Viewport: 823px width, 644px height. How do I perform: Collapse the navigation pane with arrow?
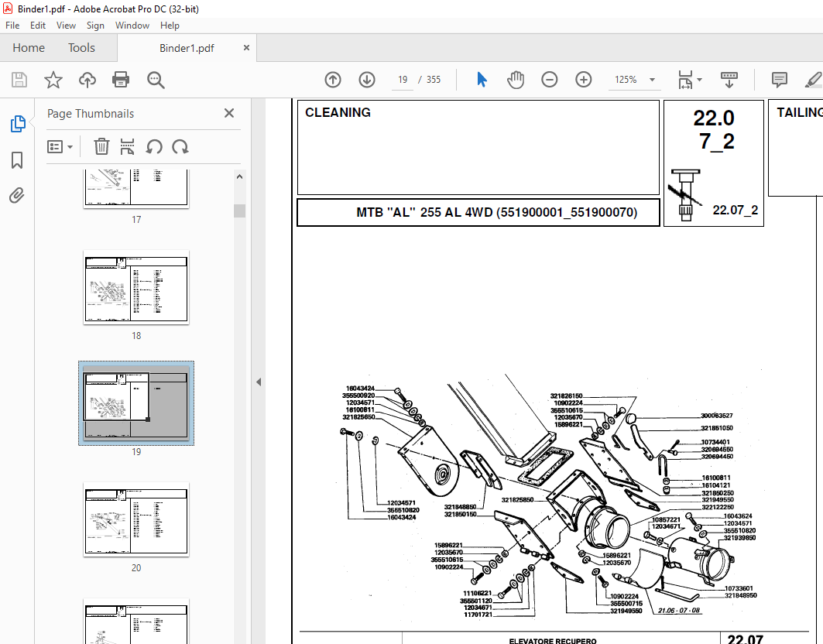pos(259,382)
